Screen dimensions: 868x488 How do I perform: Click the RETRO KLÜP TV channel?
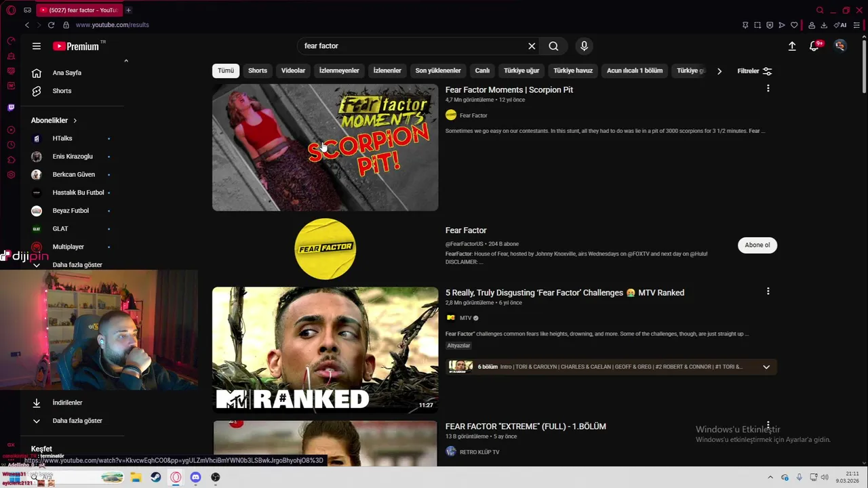(x=479, y=452)
